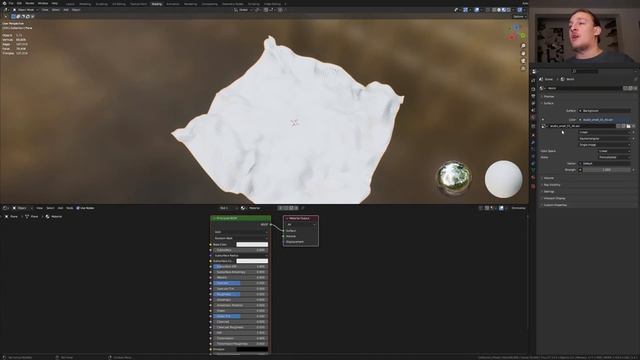
Task: Adjust the Metallic slider in Principled BSDF
Action: [x=240, y=278]
